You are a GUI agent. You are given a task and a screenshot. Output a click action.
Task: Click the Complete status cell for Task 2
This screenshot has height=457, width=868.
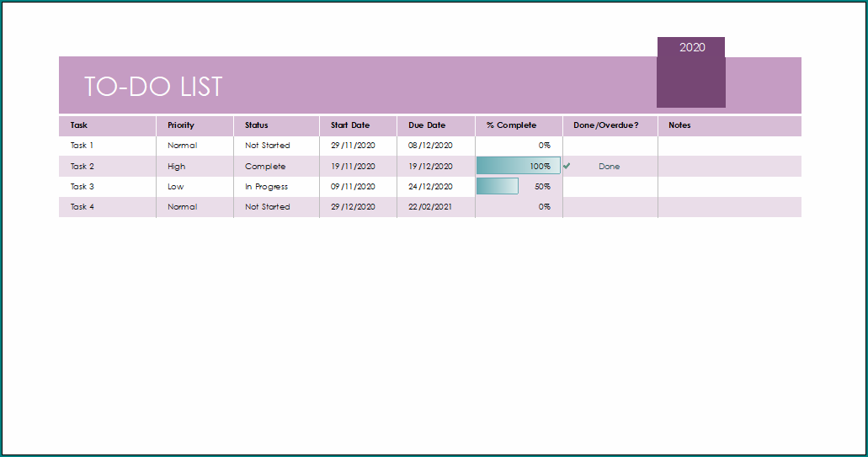(265, 167)
